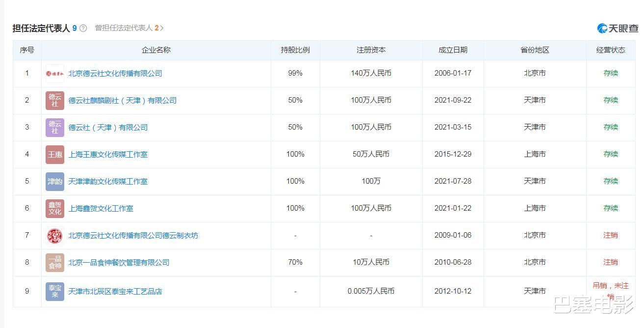Screen dimensions: 644x328
Task: Open 德云社麒麟剧社（天津）有限公司 link
Action: [x=123, y=101]
